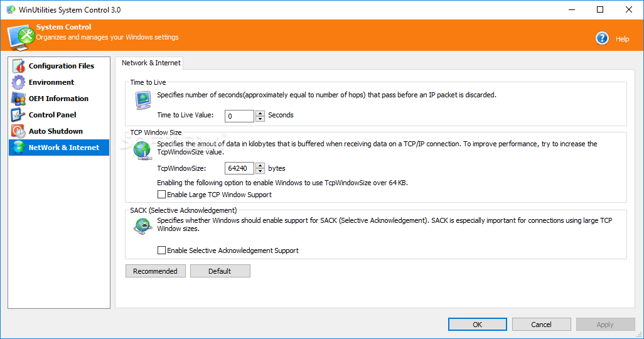Click the 'Seconds' unit label
The height and width of the screenshot is (339, 644).
tap(281, 115)
